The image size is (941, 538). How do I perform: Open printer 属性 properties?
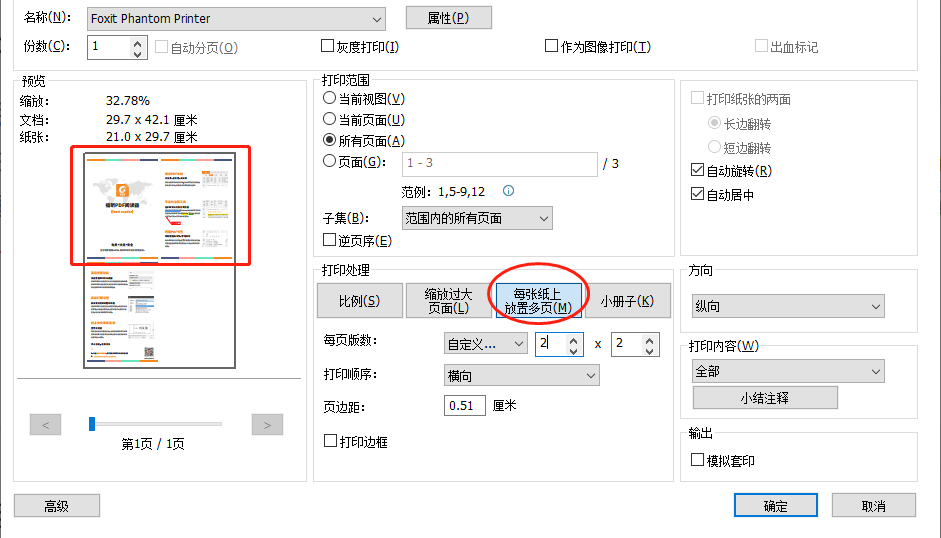pos(449,17)
